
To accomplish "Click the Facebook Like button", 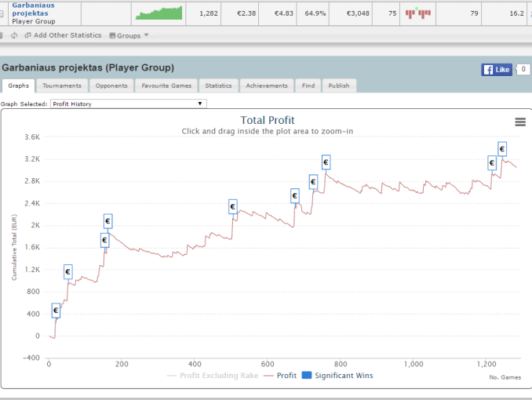I will [497, 70].
